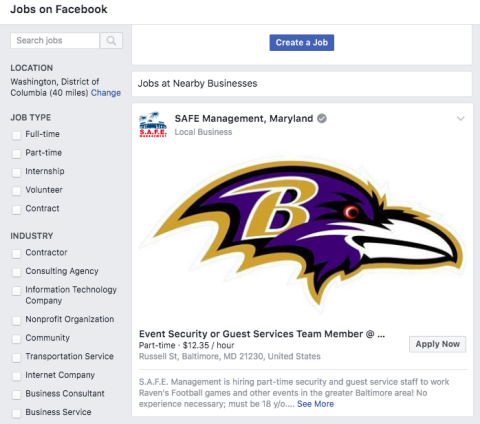Click the Russell St, Baltimore address text
This screenshot has width=480, height=424.
click(x=230, y=356)
